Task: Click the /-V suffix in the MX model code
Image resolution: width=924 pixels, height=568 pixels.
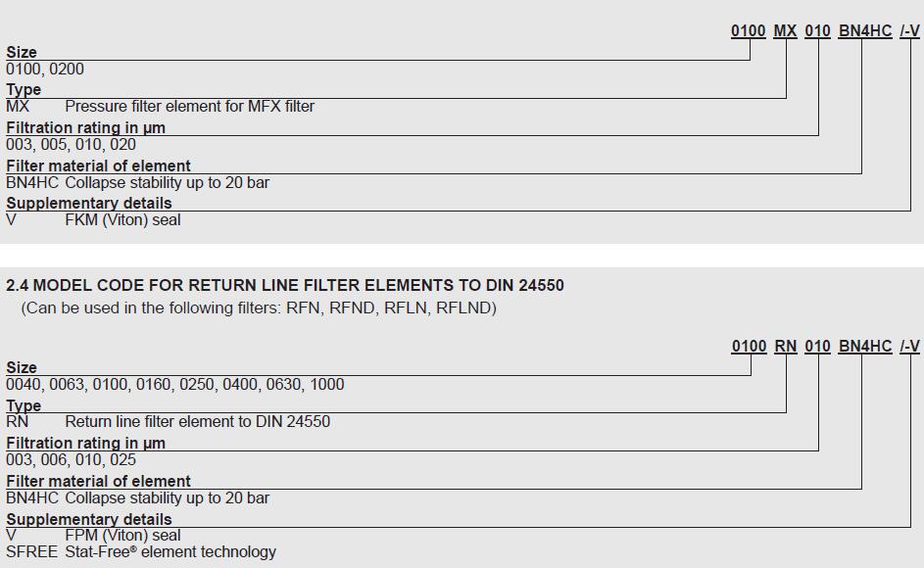Action: pos(910,31)
